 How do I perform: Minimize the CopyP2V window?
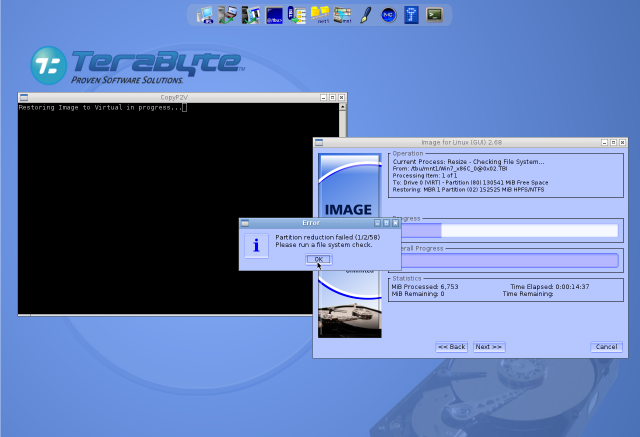(x=324, y=98)
